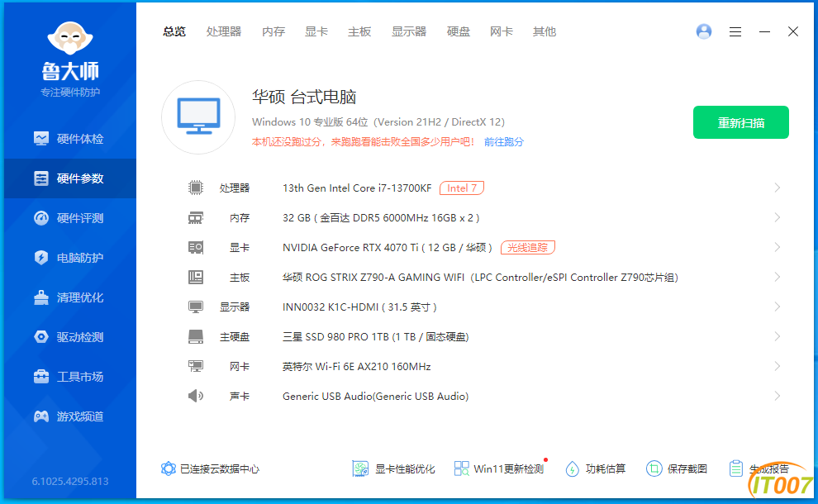Click the display monitor row icon
818x504 pixels.
(x=196, y=307)
